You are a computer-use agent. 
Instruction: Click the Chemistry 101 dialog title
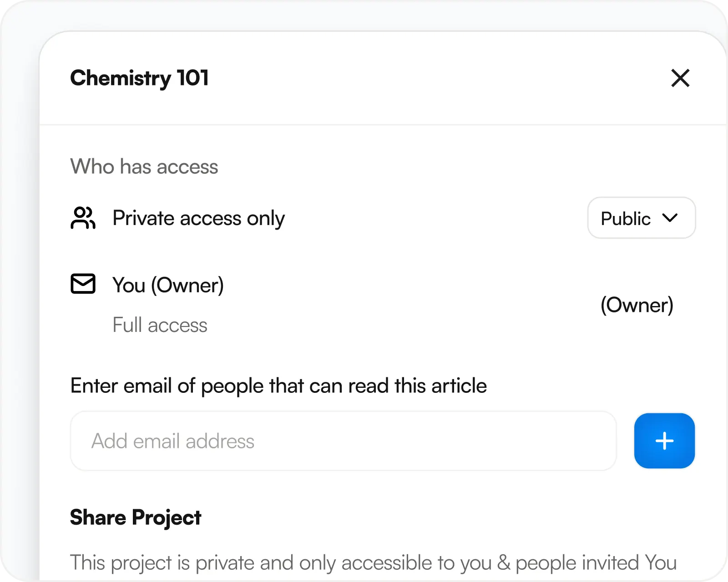click(139, 78)
